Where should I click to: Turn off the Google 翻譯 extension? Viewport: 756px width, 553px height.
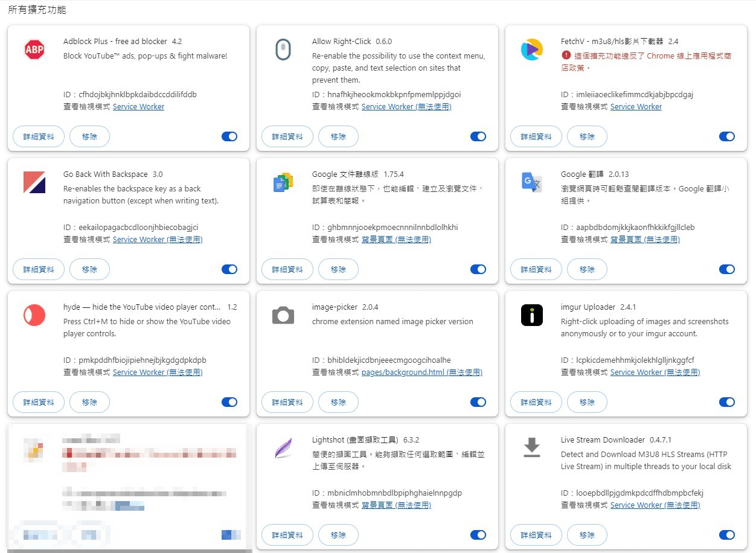727,269
